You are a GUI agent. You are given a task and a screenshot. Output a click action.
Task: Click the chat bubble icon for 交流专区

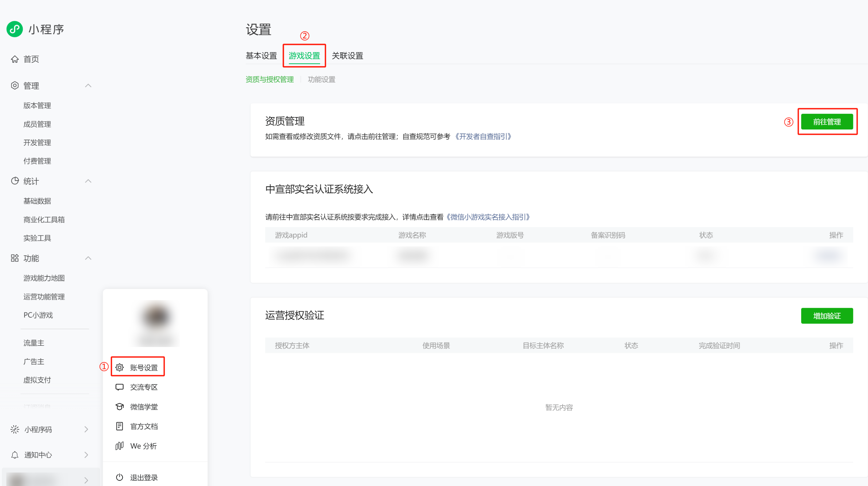coord(120,387)
